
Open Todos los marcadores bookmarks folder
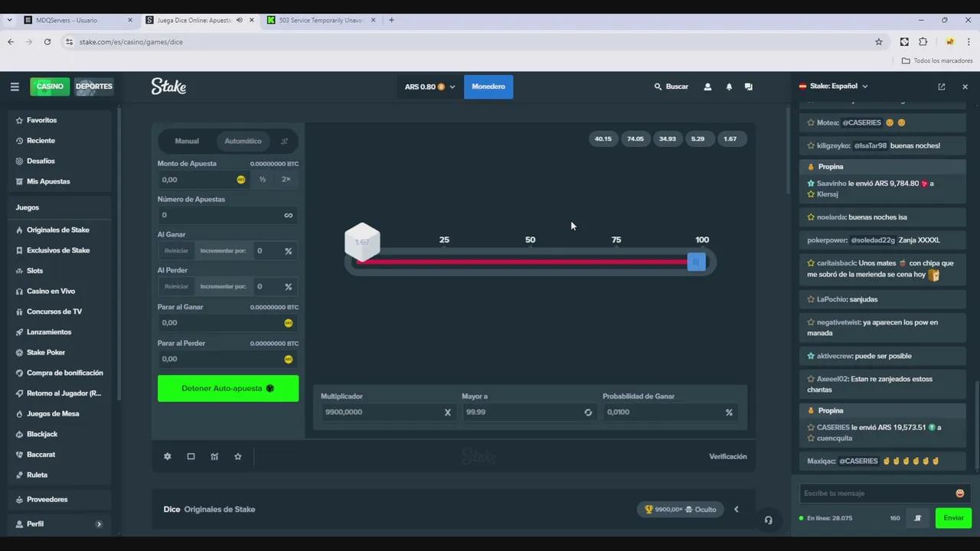pyautogui.click(x=937, y=60)
